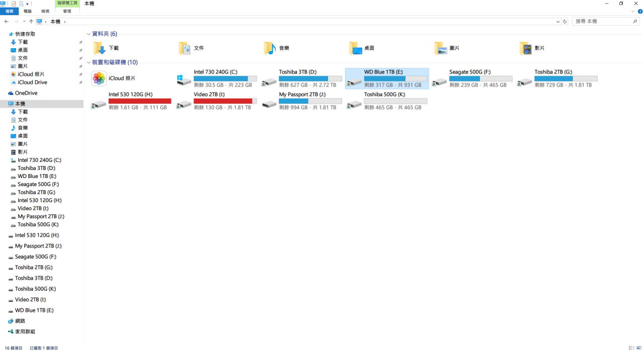The image size is (644, 352).
Task: Select the Toshiba 500G (K:) drive tile
Action: [x=387, y=101]
